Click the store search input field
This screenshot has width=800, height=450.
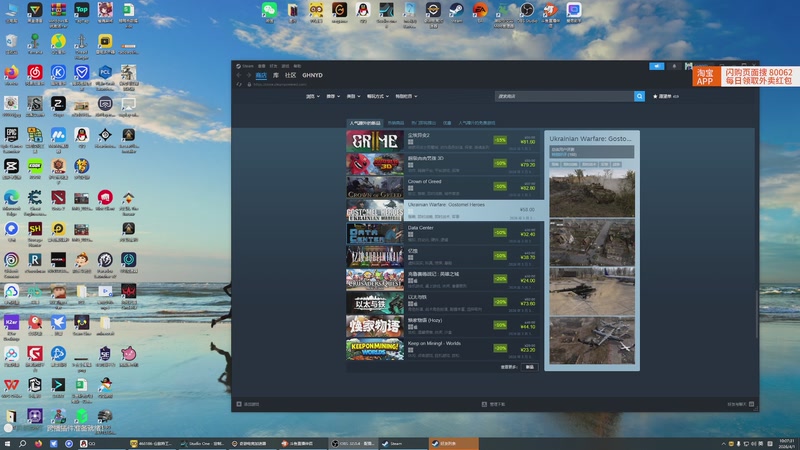click(564, 96)
